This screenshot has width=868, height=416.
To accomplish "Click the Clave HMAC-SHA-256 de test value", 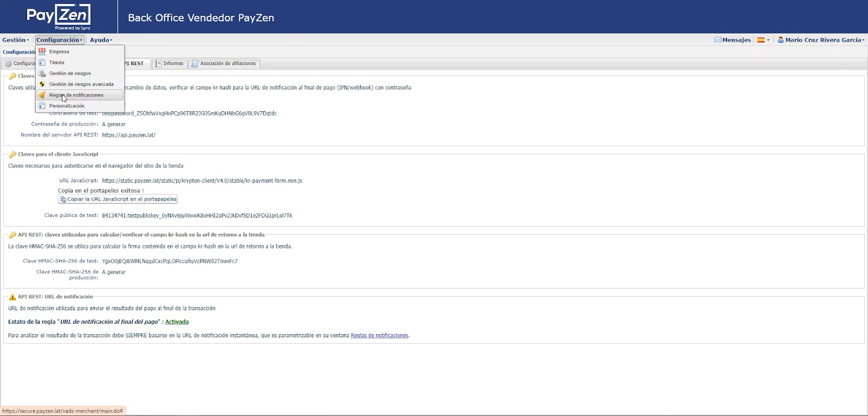I will [x=170, y=261].
